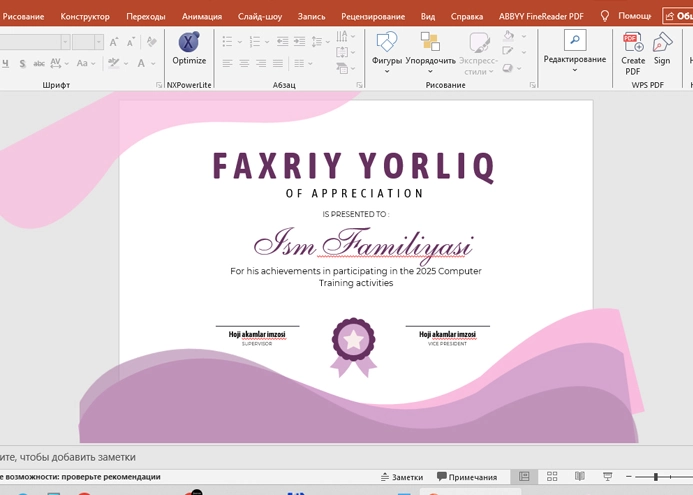The image size is (693, 495).
Task: Justify the paragraph text
Action: 278,64
